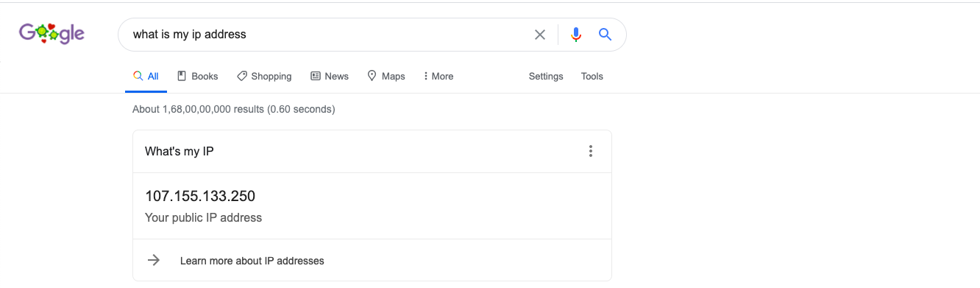Switch to the News tab
The width and height of the screenshot is (980, 288).
(x=330, y=76)
